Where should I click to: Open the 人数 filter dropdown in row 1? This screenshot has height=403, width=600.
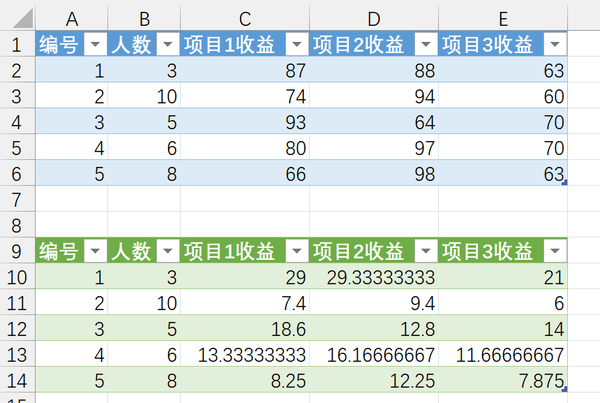pyautogui.click(x=168, y=44)
